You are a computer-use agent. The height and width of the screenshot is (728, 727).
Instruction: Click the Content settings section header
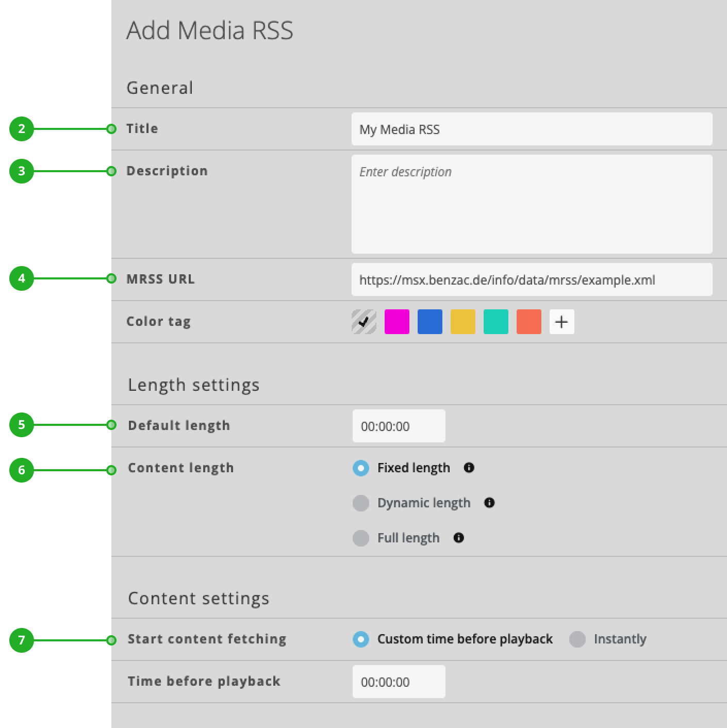point(199,598)
